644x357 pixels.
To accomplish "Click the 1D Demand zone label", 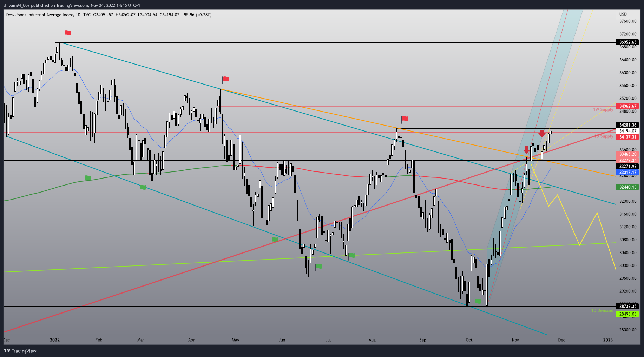I will [x=602, y=311].
